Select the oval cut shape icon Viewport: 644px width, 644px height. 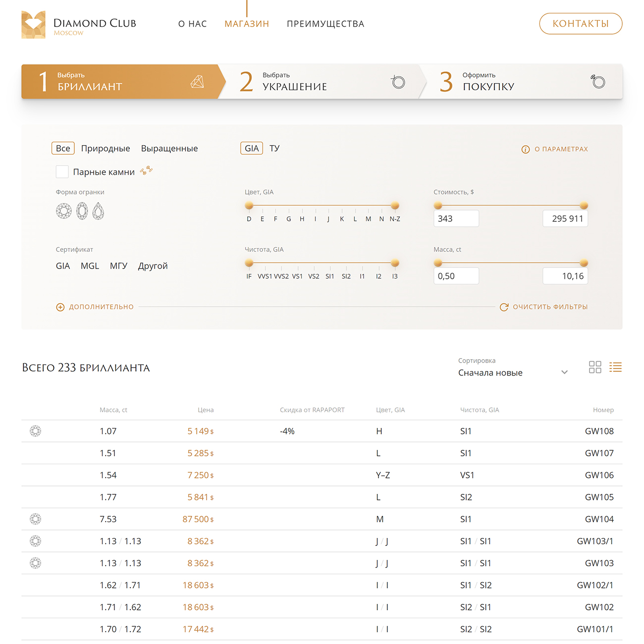coord(82,211)
